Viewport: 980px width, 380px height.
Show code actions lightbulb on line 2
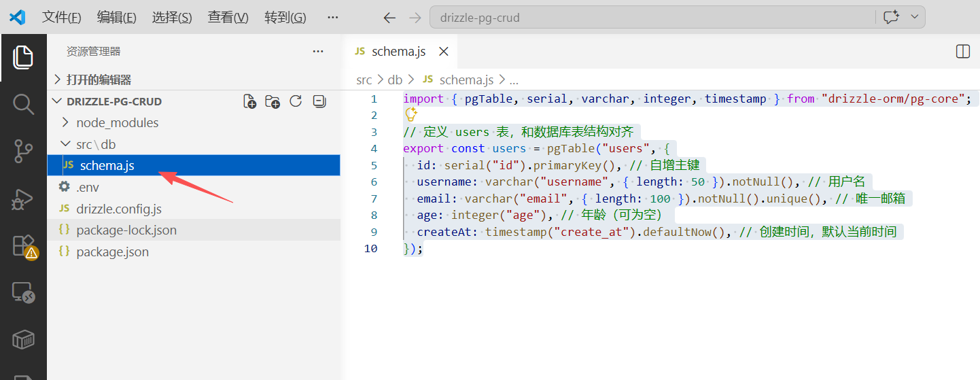click(410, 114)
